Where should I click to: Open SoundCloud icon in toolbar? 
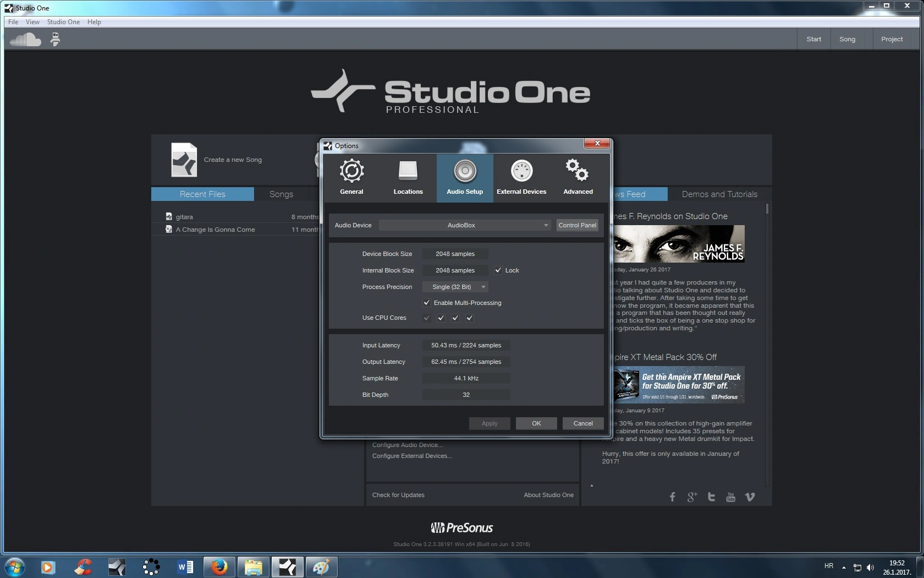point(25,40)
